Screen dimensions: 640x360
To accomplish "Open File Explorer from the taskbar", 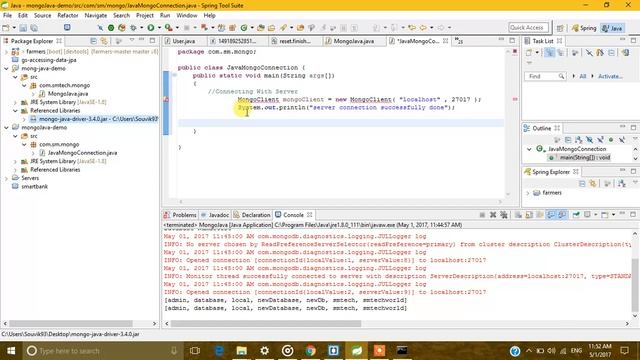I will pos(242,351).
